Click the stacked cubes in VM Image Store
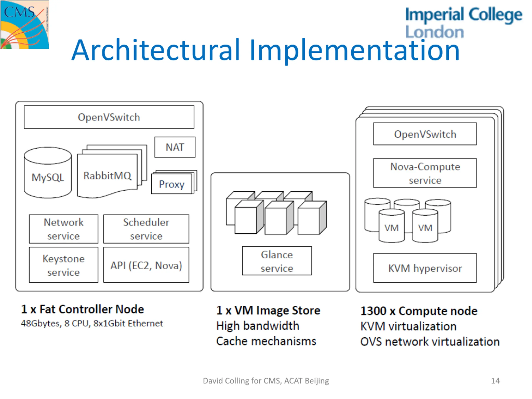 276,213
